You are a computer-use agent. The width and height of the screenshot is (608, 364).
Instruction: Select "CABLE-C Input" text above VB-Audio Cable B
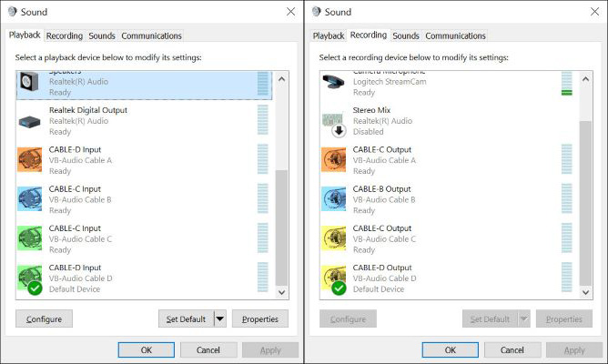click(75, 189)
